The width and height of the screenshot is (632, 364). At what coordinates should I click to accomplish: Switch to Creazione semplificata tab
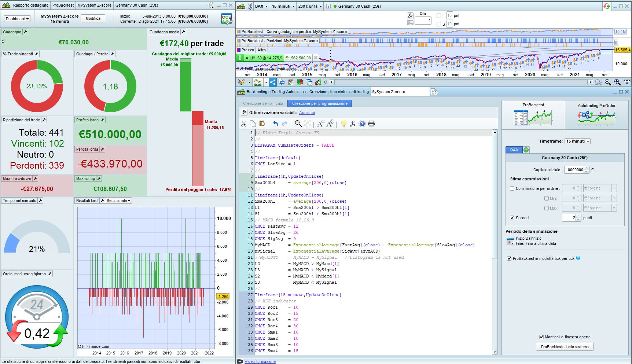263,103
